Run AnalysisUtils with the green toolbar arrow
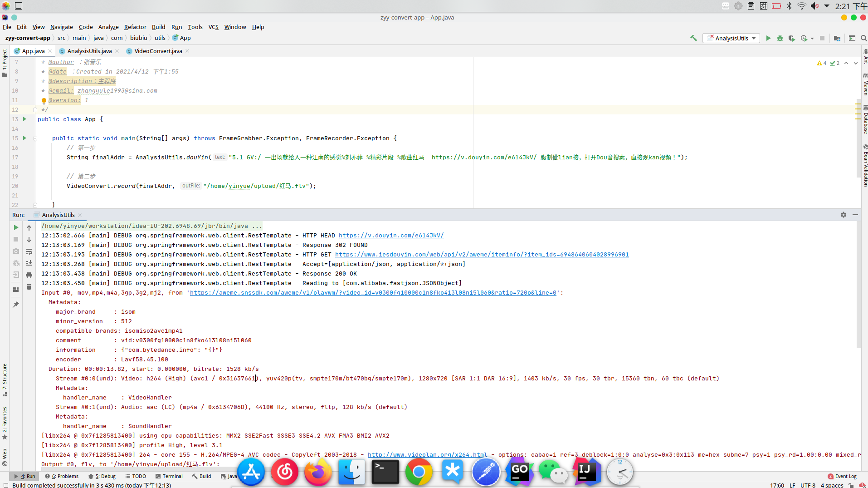This screenshot has width=868, height=488. coord(768,38)
